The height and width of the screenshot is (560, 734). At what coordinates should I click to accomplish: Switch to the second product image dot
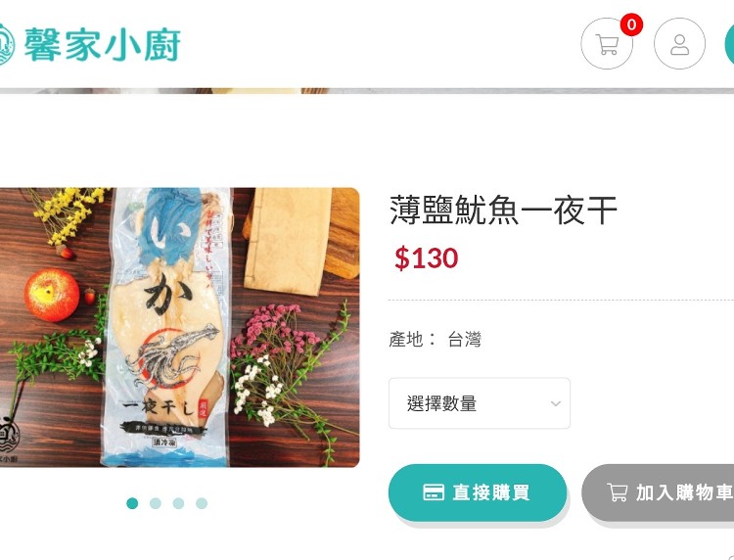click(x=156, y=503)
